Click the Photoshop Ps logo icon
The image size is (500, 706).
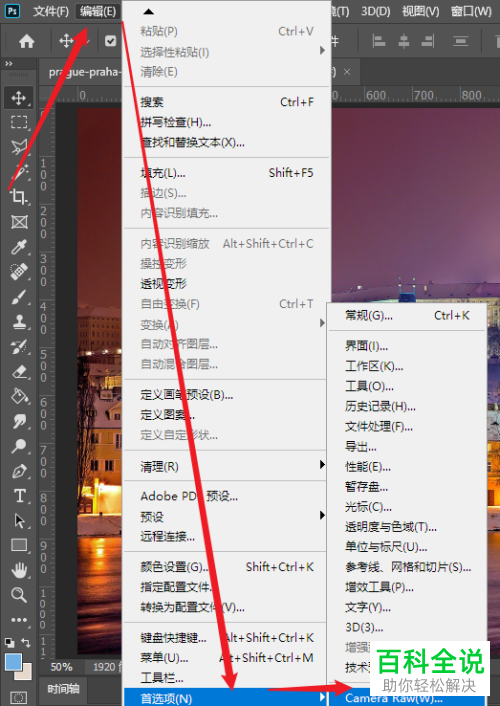tap(12, 11)
